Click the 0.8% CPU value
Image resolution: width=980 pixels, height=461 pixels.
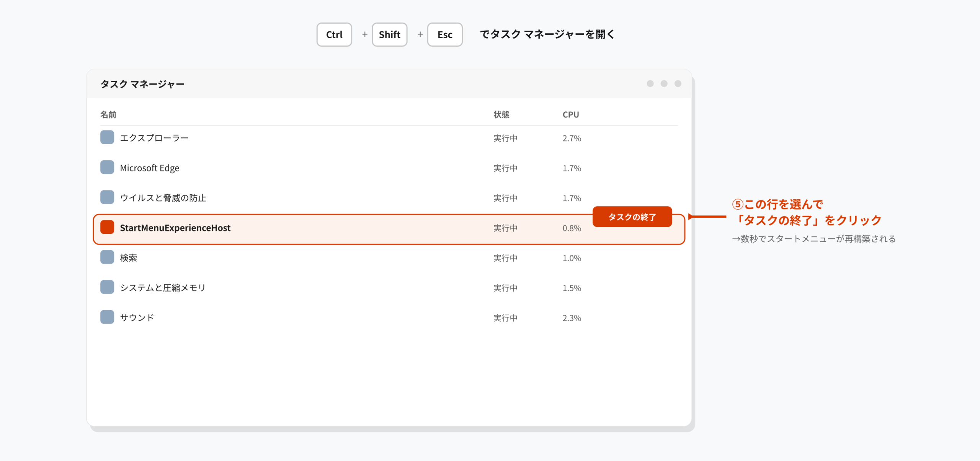(572, 228)
